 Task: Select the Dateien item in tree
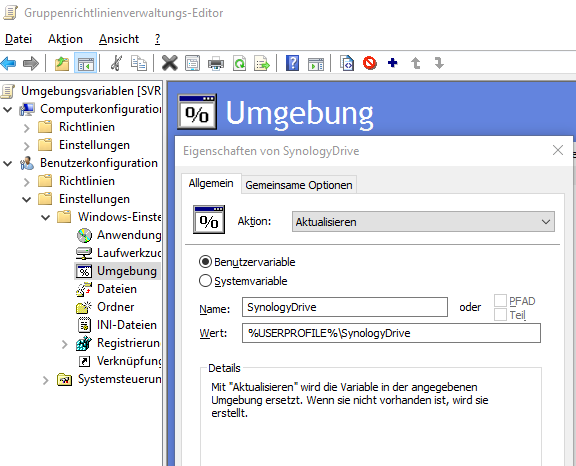(x=117, y=289)
